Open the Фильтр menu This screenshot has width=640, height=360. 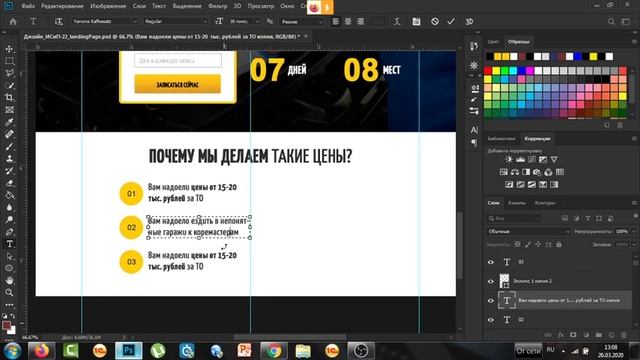point(218,6)
